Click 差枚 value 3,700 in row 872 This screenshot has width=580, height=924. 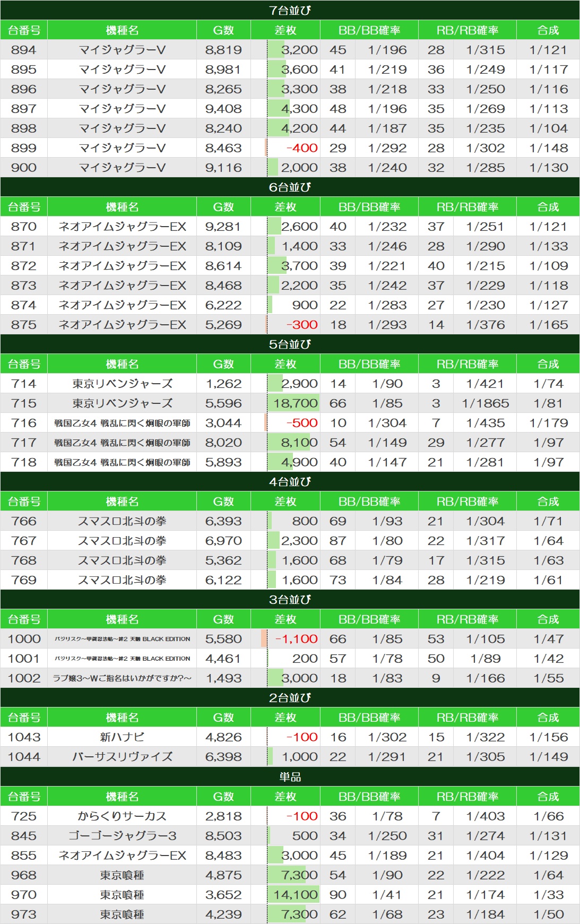click(x=299, y=266)
